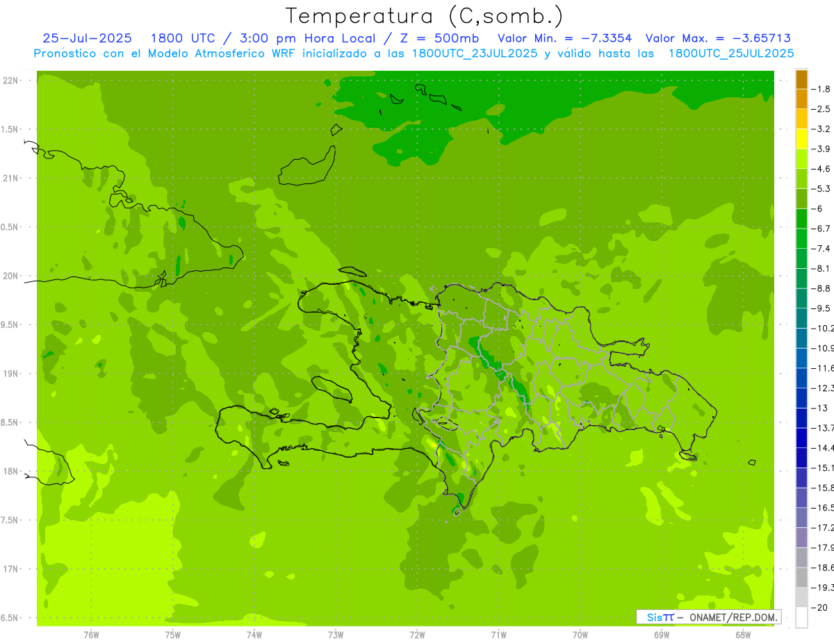Click the colorbar label "-5.3"

click(821, 188)
